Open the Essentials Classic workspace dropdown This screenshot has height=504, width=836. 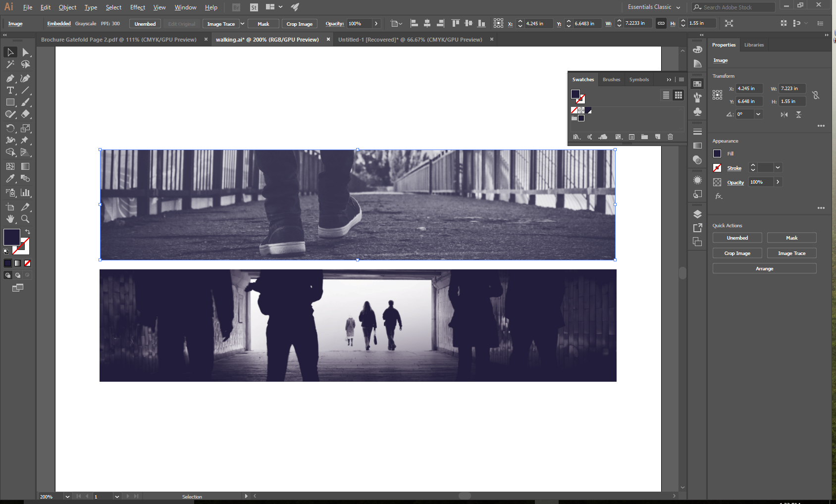coord(654,7)
